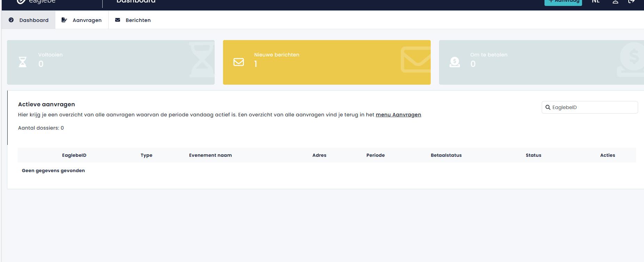Open the Dashboard tab
Image resolution: width=644 pixels, height=262 pixels.
pyautogui.click(x=29, y=20)
